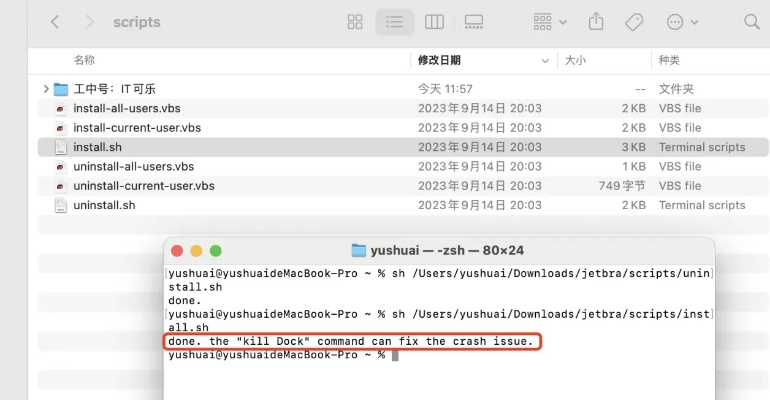Select install-all-users.vbs file
Image resolution: width=770 pixels, height=400 pixels.
(x=127, y=108)
